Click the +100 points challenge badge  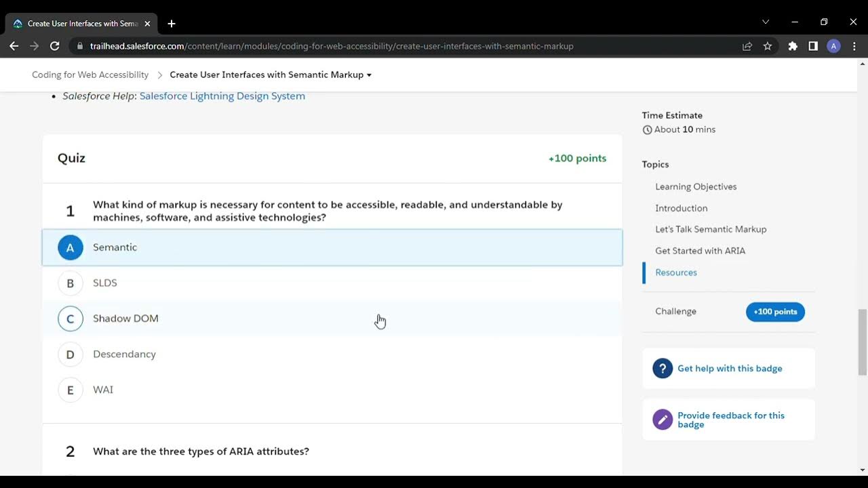click(775, 312)
